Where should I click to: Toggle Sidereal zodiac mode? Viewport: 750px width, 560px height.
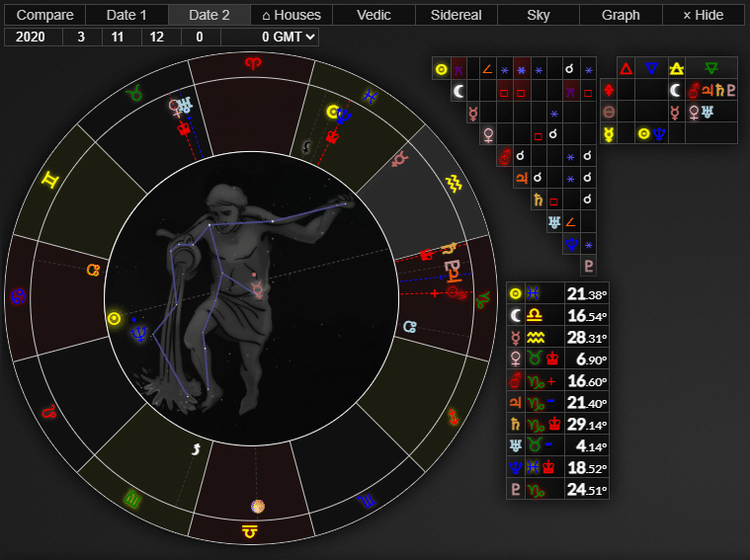(x=456, y=15)
